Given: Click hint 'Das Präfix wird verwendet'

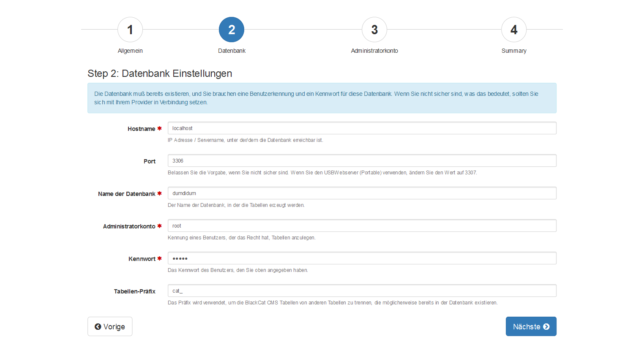Looking at the screenshot, I should [333, 303].
